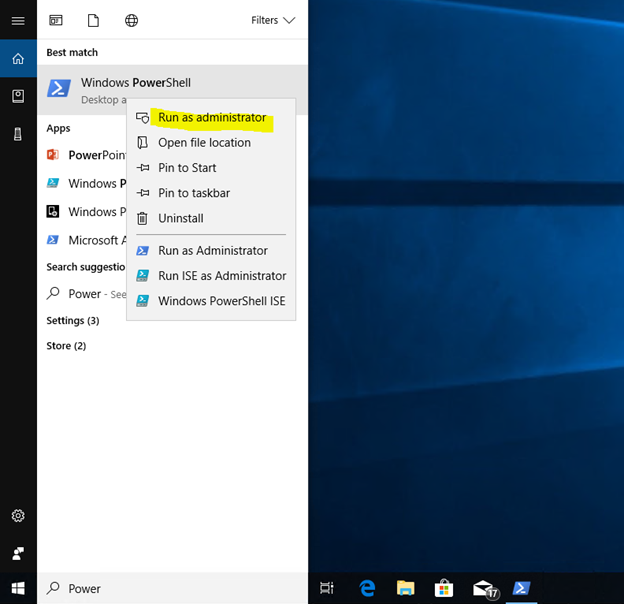The image size is (624, 604).
Task: Open the Windows Start button
Action: tap(18, 588)
